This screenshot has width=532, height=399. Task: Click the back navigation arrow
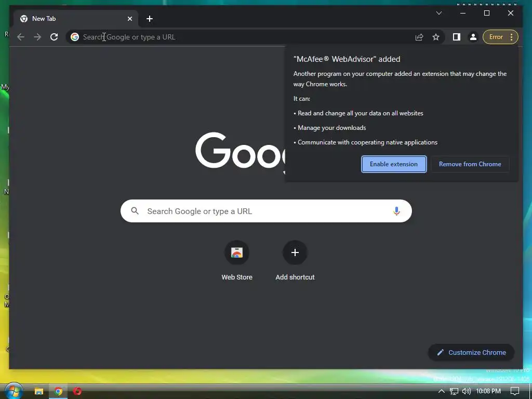point(21,37)
